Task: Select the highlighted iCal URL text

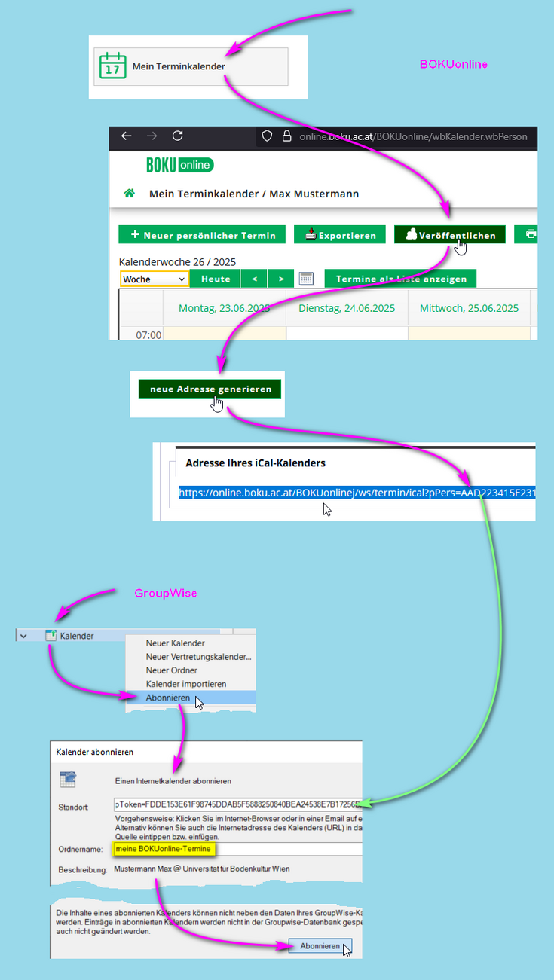Action: pyautogui.click(x=357, y=493)
